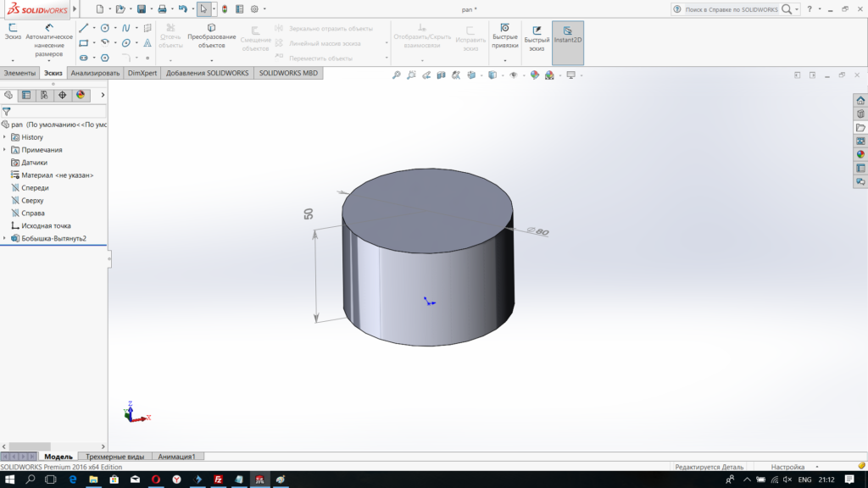This screenshot has height=488, width=868.
Task: Open Windows Start menu
Action: pos(9,480)
